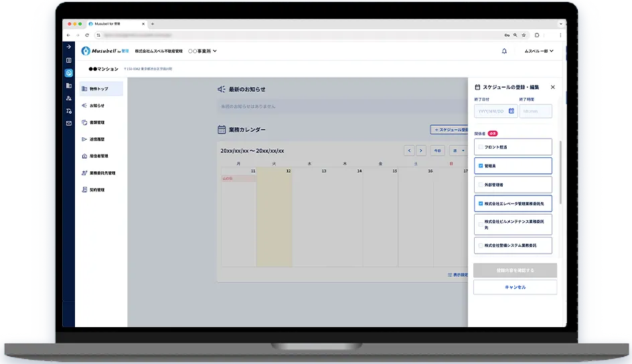
Task: Click the + スケジュール登録 button
Action: coord(449,130)
